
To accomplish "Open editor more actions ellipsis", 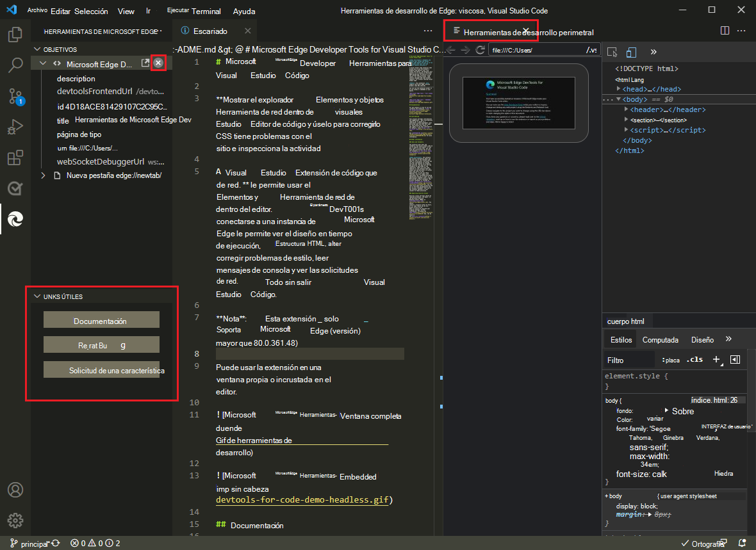I will [x=428, y=31].
